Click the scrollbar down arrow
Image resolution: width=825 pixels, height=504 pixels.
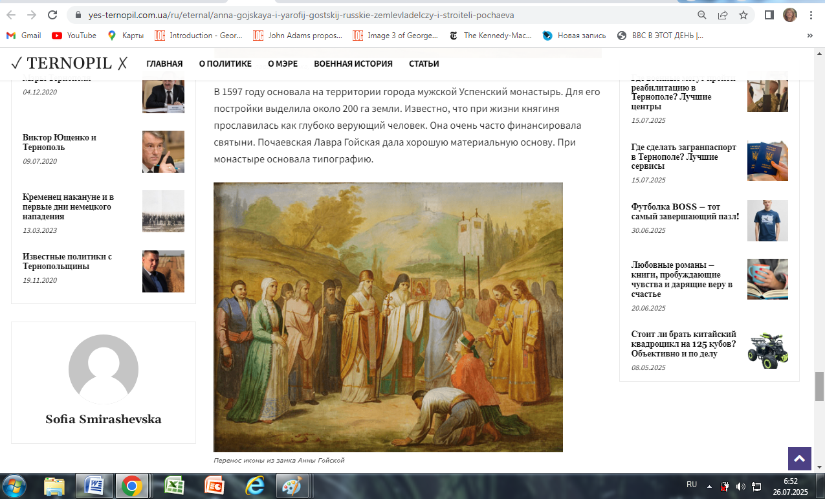pyautogui.click(x=819, y=467)
